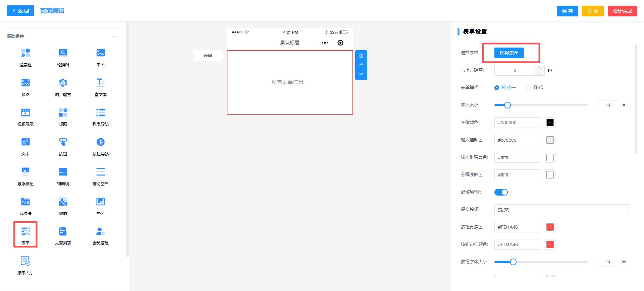Delete the form block with trash icon
The width and height of the screenshot is (644, 291).
pyautogui.click(x=361, y=56)
